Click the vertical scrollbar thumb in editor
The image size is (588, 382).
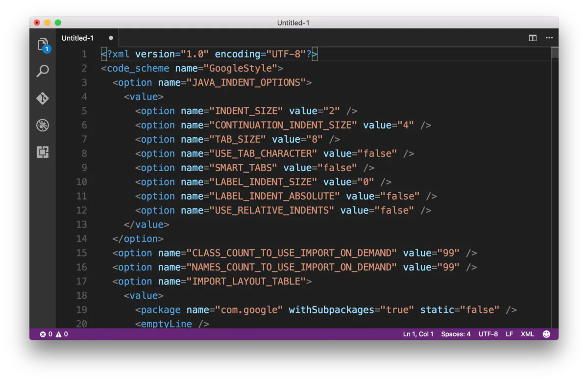[555, 53]
